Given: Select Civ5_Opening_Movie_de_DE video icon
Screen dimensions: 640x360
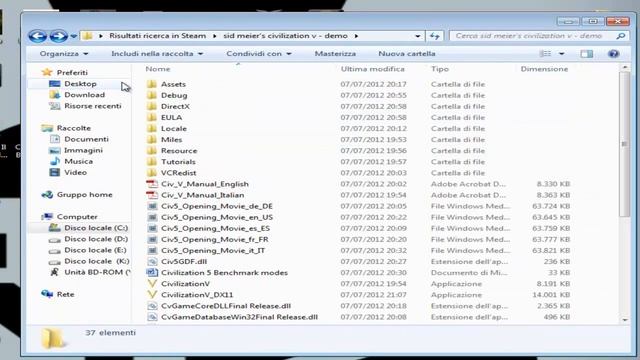Looking at the screenshot, I should [x=152, y=206].
